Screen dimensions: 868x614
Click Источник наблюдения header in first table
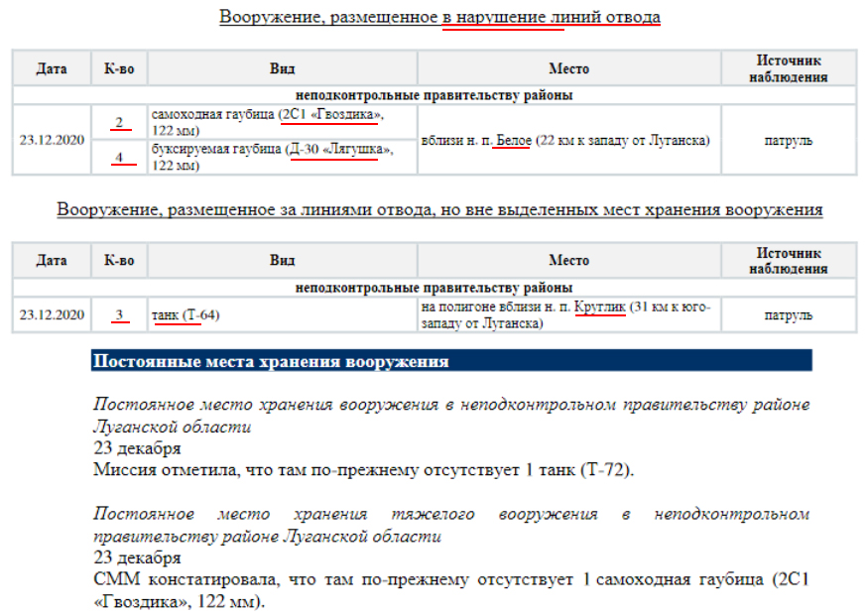coord(789,68)
